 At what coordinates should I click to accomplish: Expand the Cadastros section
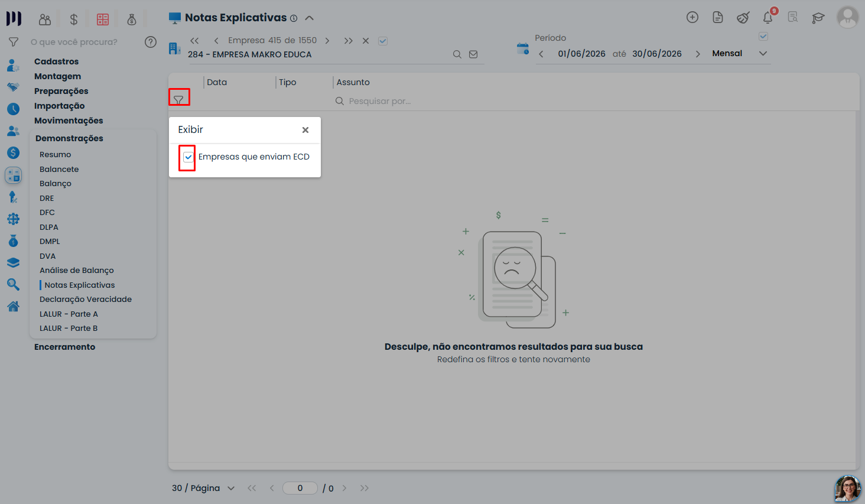tap(56, 61)
